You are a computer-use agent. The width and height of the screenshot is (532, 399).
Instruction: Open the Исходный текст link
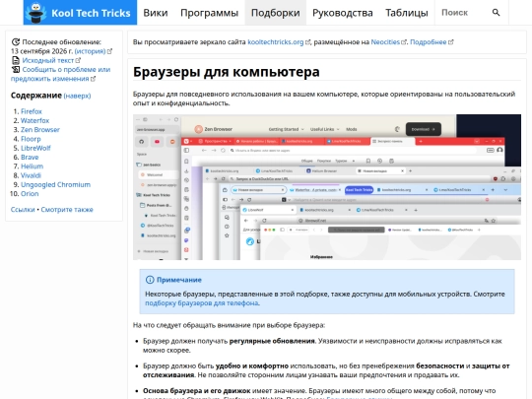click(x=48, y=60)
